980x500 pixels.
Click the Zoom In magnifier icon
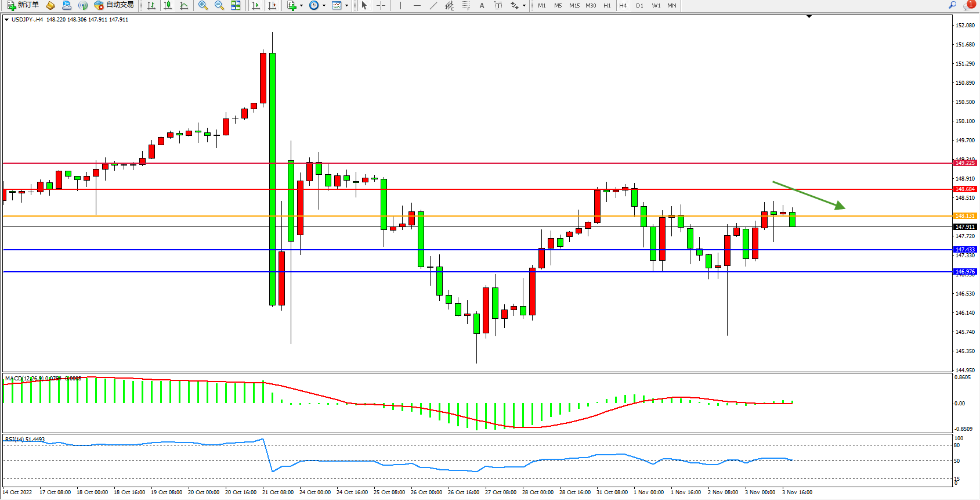(202, 5)
